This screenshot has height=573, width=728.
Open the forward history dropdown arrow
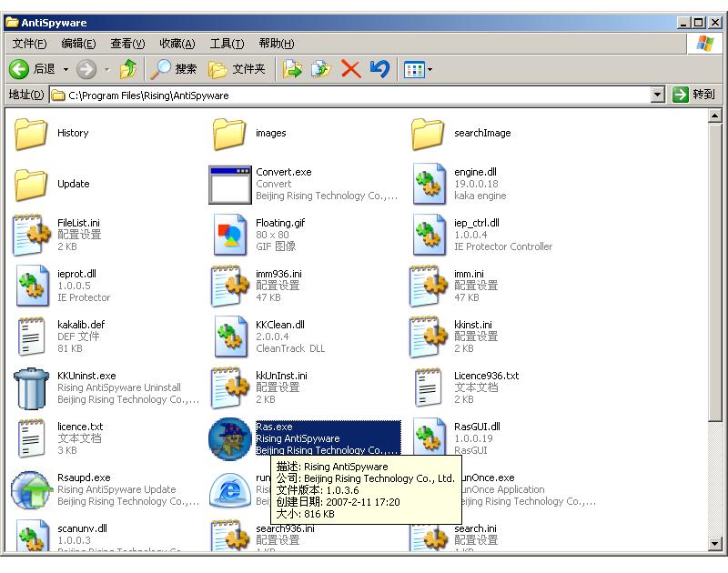pyautogui.click(x=106, y=70)
